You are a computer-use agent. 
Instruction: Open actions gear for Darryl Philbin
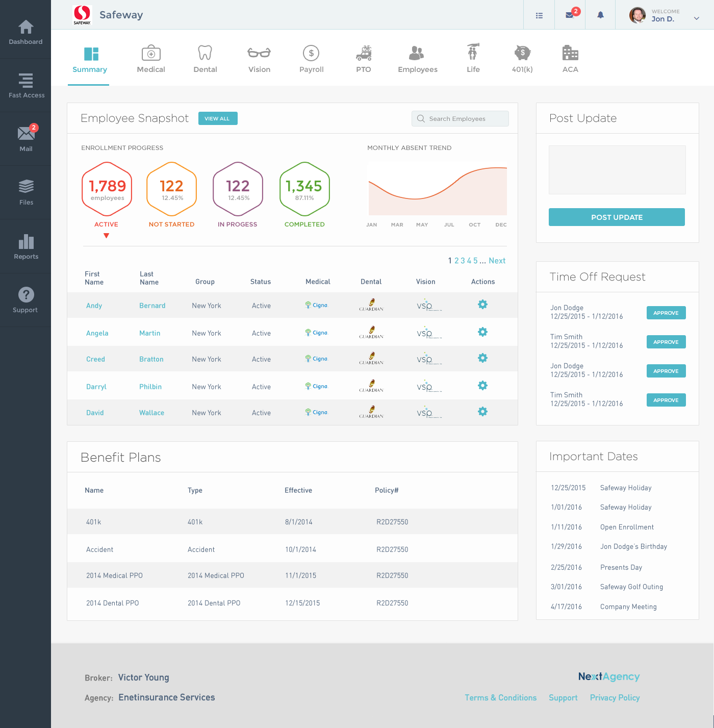tap(482, 386)
